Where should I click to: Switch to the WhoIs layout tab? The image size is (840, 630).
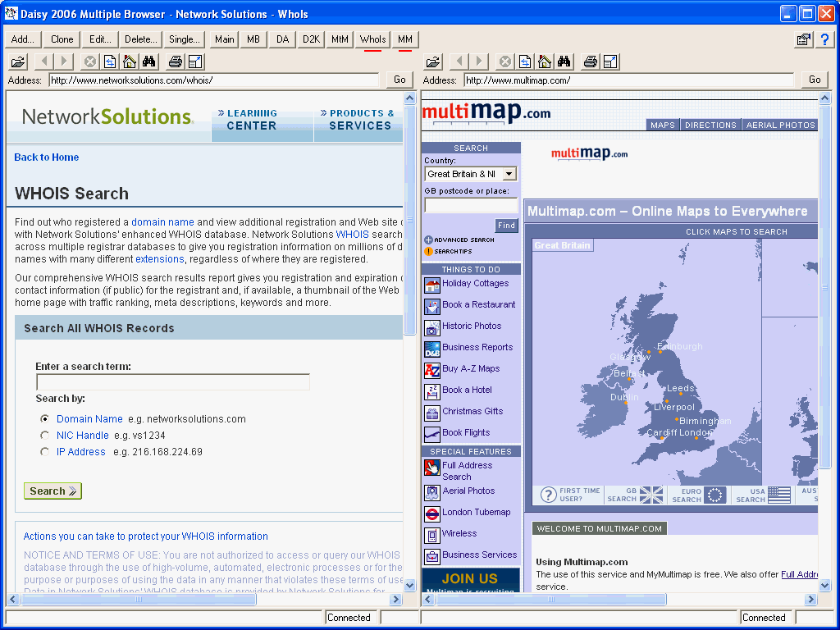[x=372, y=39]
